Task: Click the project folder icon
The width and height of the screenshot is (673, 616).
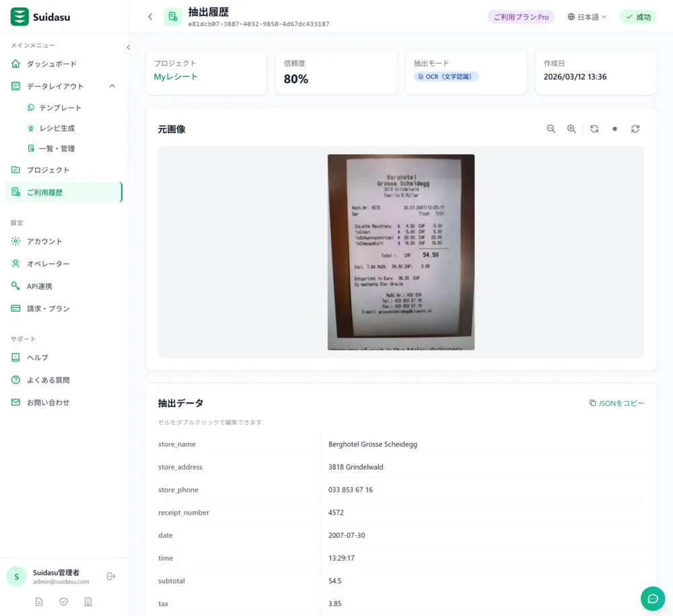Action: coord(15,170)
